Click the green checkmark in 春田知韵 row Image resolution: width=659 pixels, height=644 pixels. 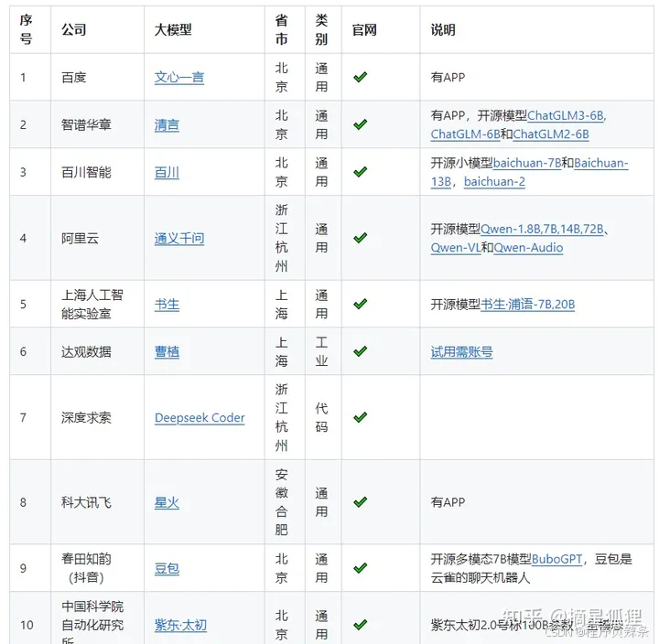(x=361, y=568)
